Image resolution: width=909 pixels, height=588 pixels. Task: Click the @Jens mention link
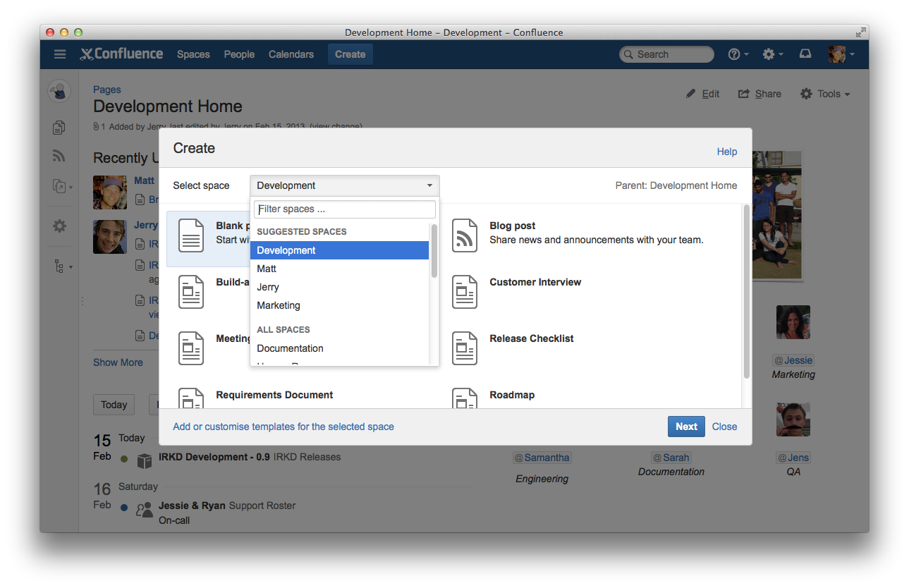click(793, 458)
